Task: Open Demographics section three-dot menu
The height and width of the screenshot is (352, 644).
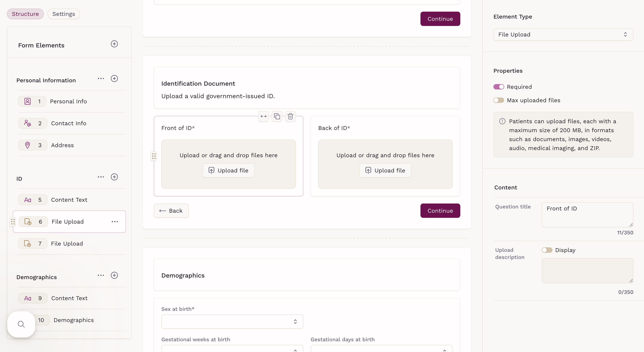Action: [101, 275]
